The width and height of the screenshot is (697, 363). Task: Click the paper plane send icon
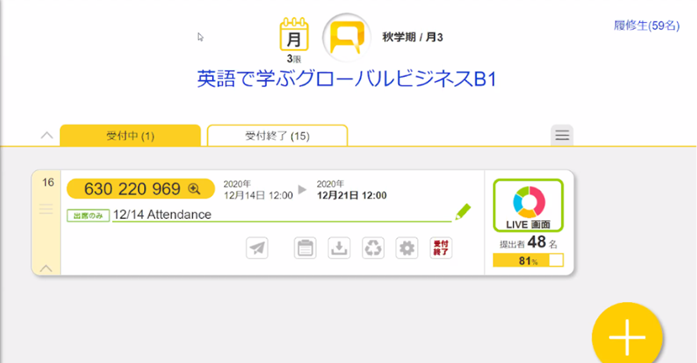coord(257,248)
